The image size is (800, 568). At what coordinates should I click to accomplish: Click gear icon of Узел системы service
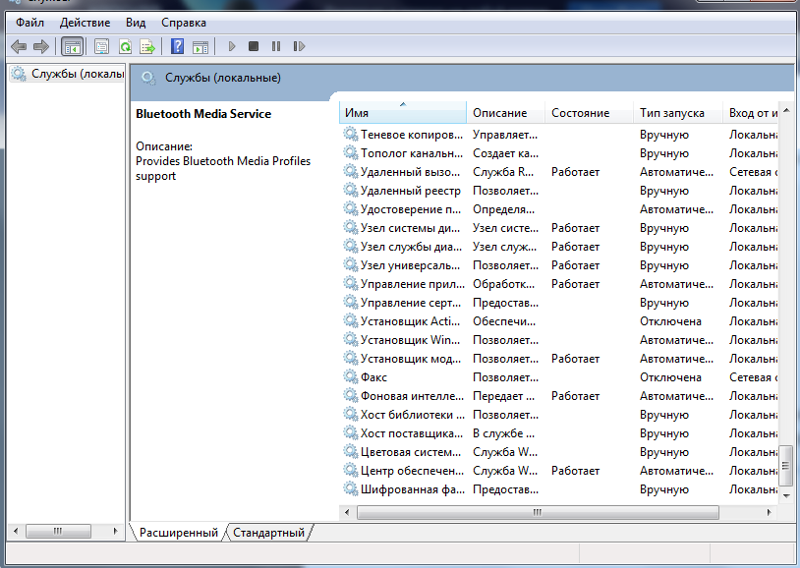351,228
